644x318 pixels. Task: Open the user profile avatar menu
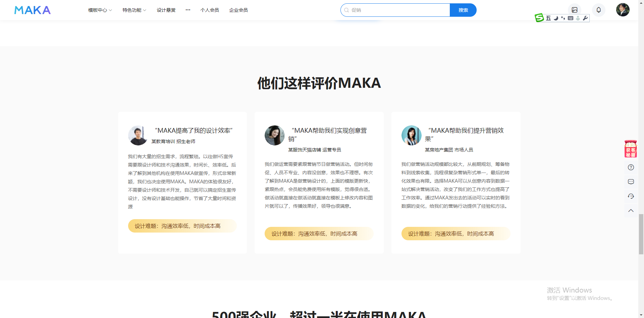[x=623, y=10]
